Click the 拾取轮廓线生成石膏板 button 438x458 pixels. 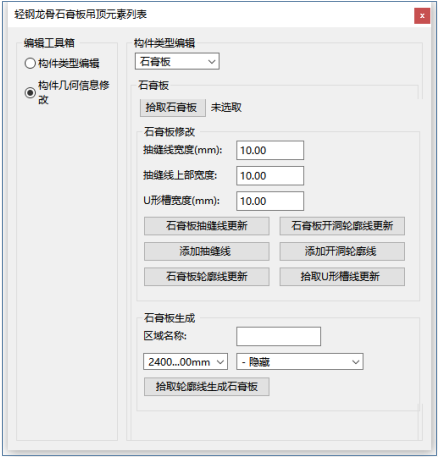tap(206, 387)
